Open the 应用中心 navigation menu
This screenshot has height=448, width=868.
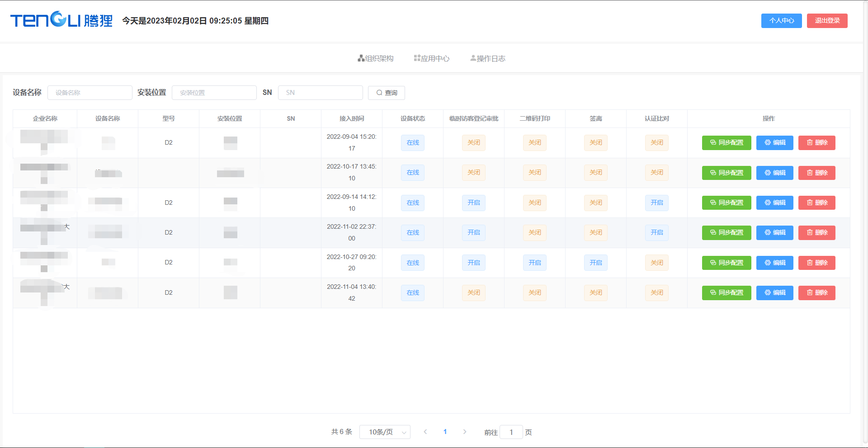(x=431, y=58)
